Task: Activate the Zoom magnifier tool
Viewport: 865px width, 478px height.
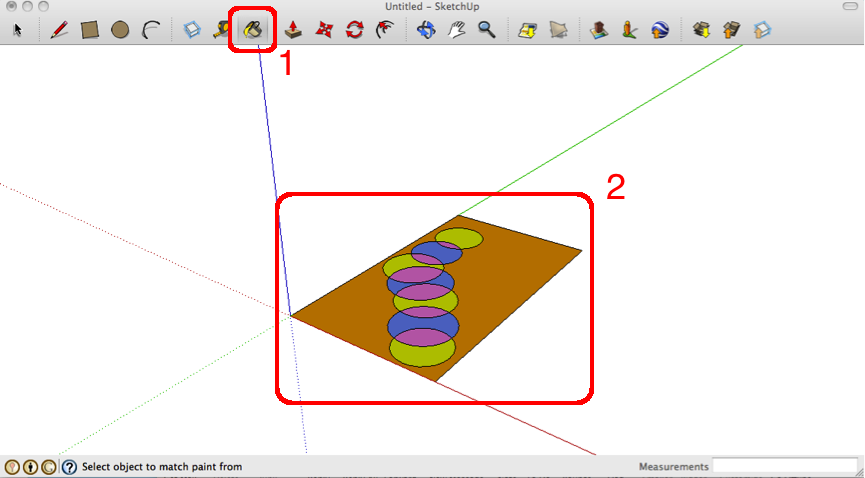Action: tap(487, 30)
